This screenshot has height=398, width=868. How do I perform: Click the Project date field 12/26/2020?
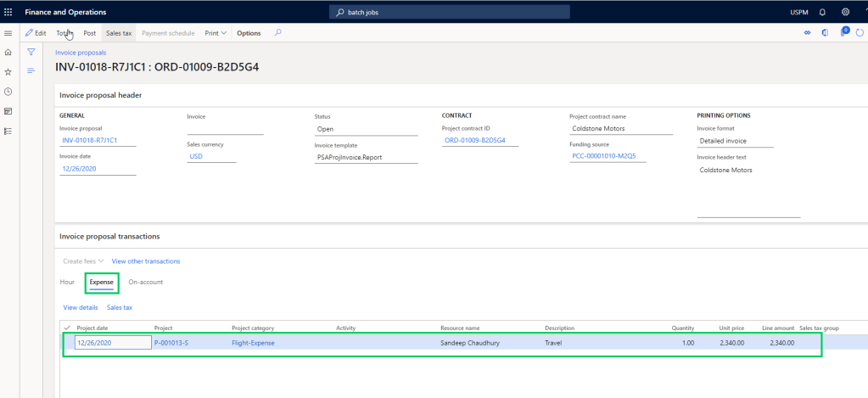(112, 343)
